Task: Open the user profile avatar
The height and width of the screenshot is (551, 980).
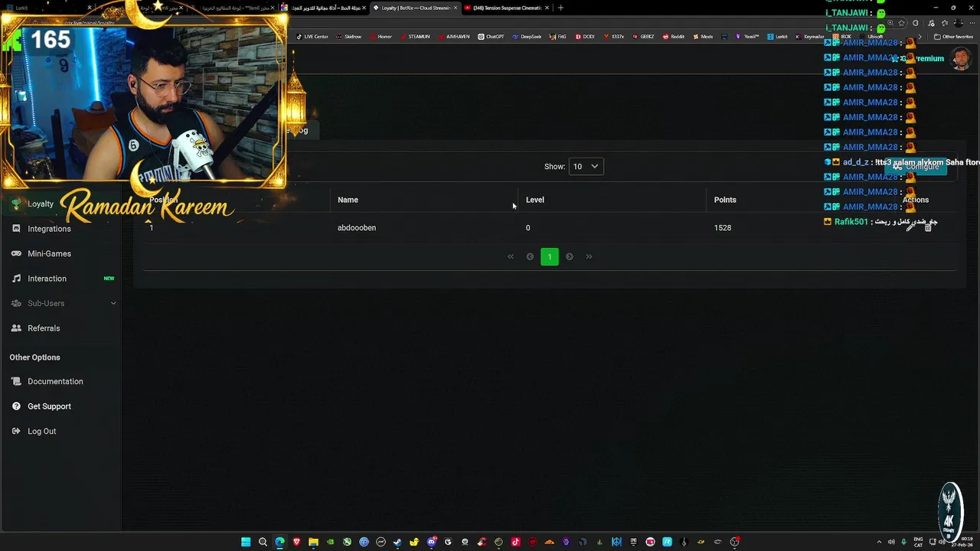Action: coord(960,58)
